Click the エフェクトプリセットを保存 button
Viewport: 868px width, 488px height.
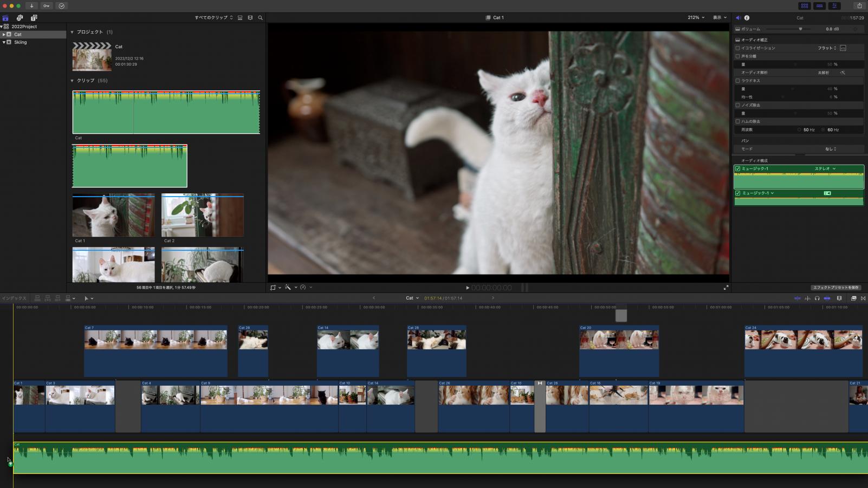coord(836,288)
